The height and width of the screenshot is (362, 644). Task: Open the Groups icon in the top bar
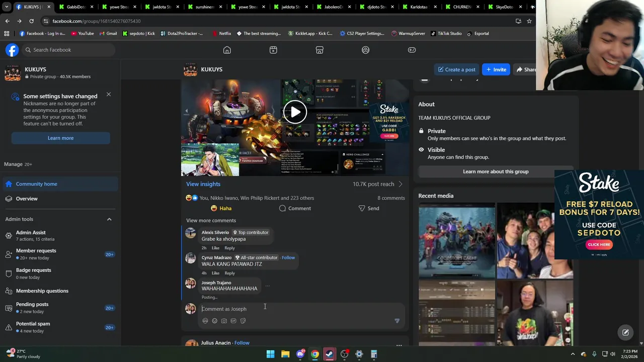point(366,50)
